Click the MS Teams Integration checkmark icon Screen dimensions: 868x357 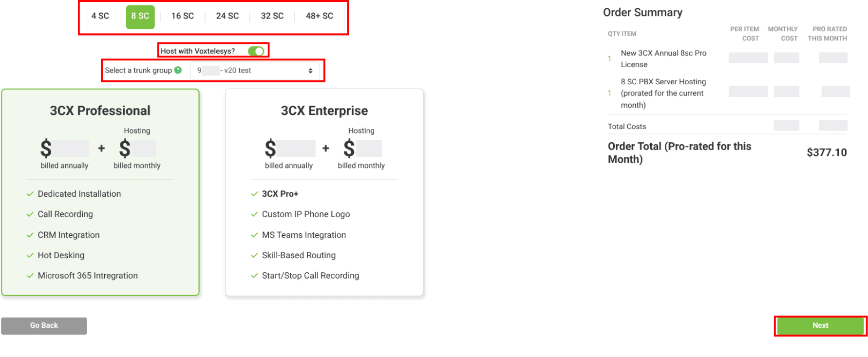254,235
